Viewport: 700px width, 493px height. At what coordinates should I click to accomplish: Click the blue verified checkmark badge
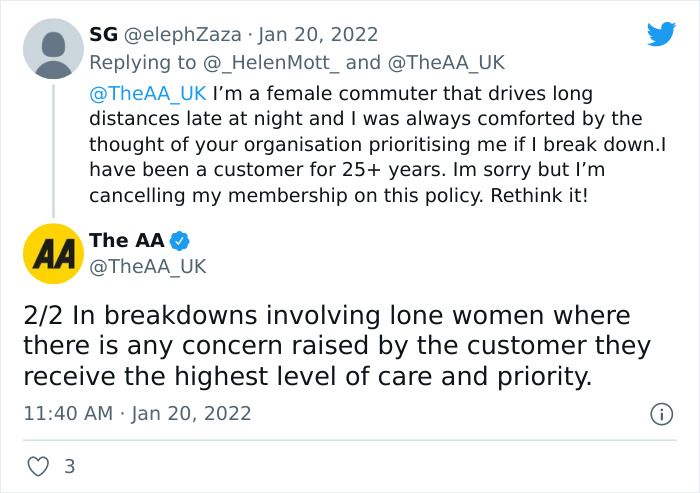[x=180, y=241]
